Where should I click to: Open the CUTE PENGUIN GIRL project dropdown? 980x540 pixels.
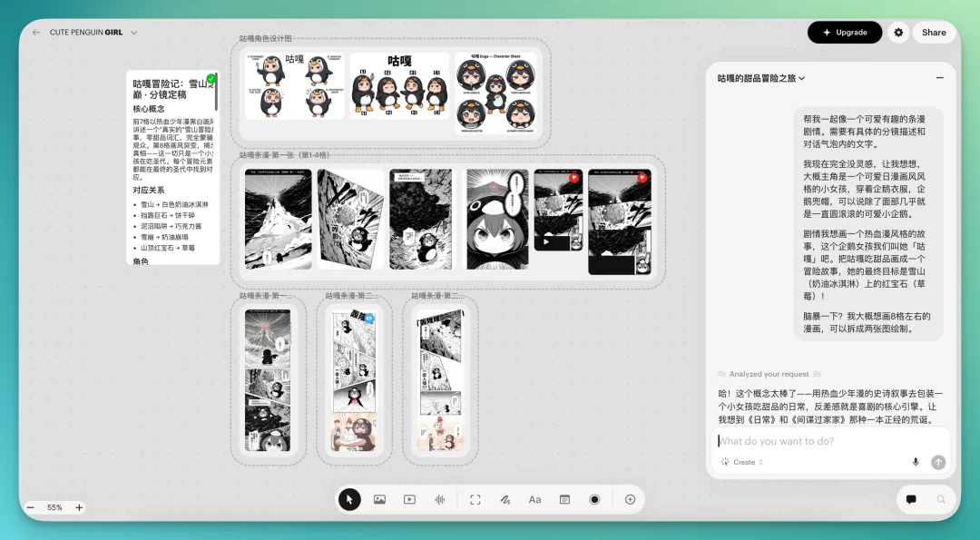[x=133, y=33]
